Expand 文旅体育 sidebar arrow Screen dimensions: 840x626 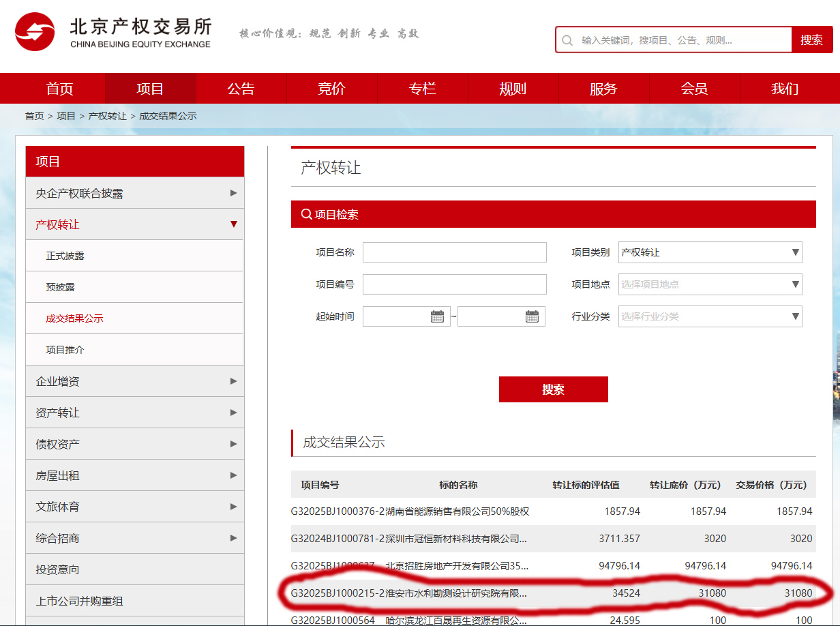(x=234, y=507)
